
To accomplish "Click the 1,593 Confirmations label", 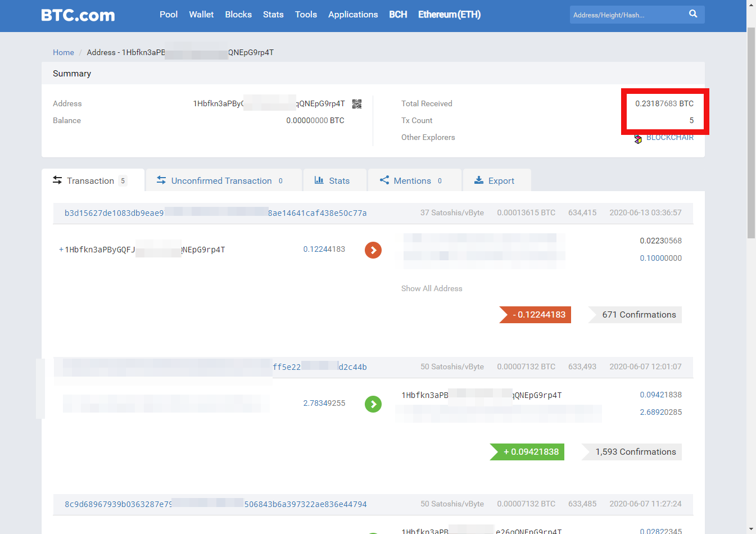I will point(631,452).
